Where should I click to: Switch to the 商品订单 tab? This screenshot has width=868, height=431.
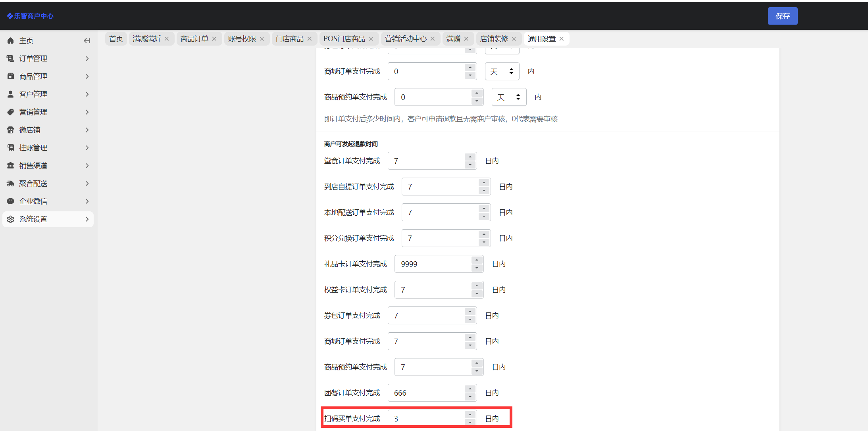click(194, 39)
